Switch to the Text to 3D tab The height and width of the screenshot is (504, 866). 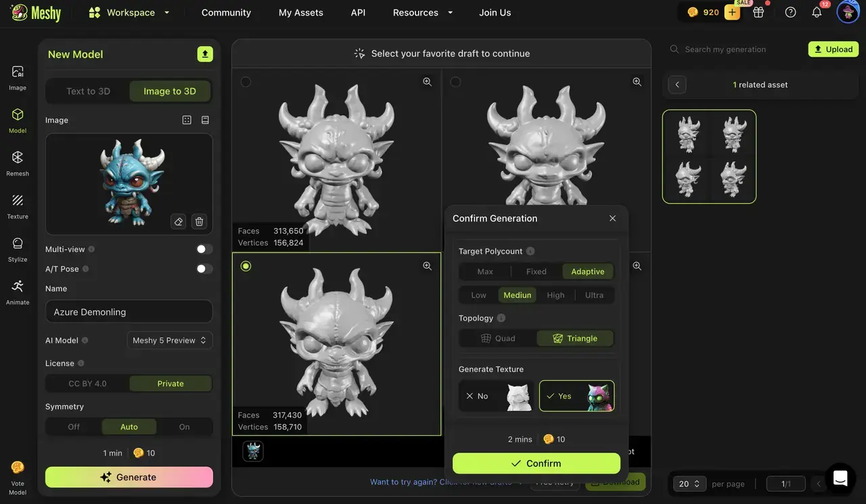(x=88, y=91)
